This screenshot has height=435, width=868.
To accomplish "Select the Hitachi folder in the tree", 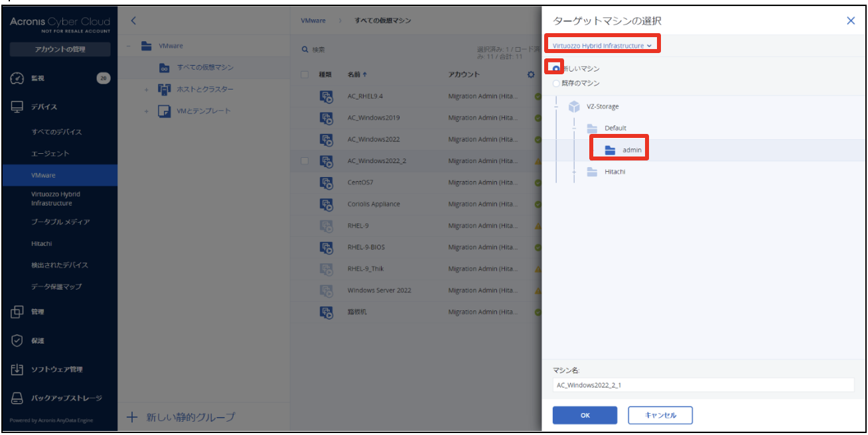I will (x=615, y=172).
